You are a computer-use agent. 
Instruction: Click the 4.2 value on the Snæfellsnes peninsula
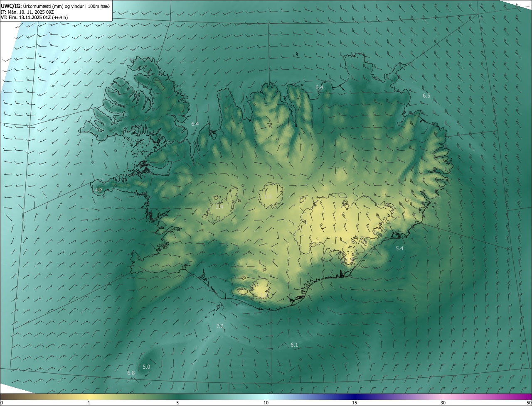pos(99,191)
